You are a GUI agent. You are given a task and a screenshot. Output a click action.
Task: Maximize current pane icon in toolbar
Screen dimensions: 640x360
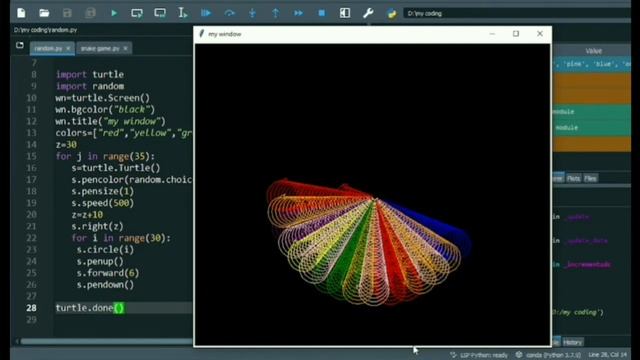[345, 13]
